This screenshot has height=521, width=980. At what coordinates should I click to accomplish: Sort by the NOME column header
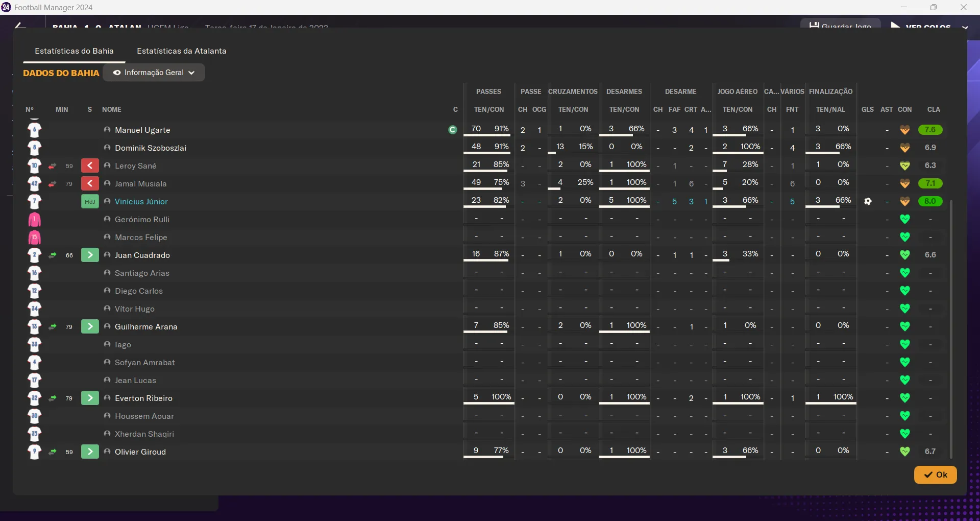coord(112,109)
